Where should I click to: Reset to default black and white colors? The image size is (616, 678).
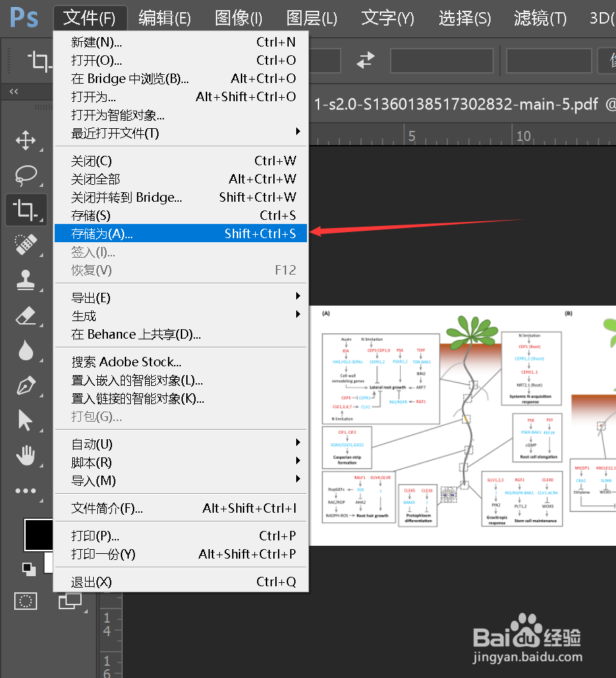(x=28, y=570)
